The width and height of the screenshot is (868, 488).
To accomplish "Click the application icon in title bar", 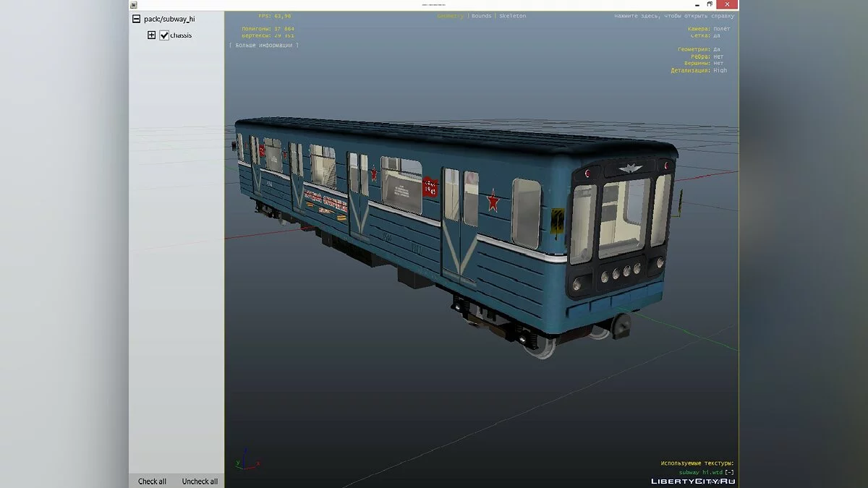I will [134, 4].
